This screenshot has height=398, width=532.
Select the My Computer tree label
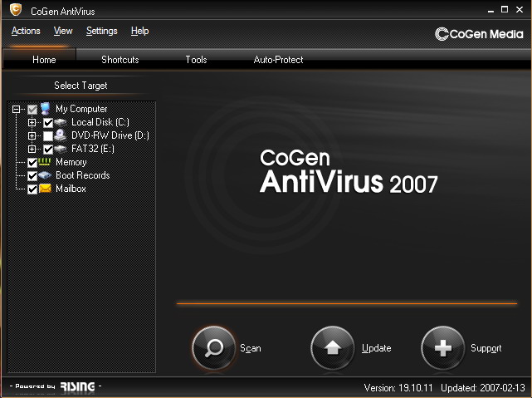81,109
